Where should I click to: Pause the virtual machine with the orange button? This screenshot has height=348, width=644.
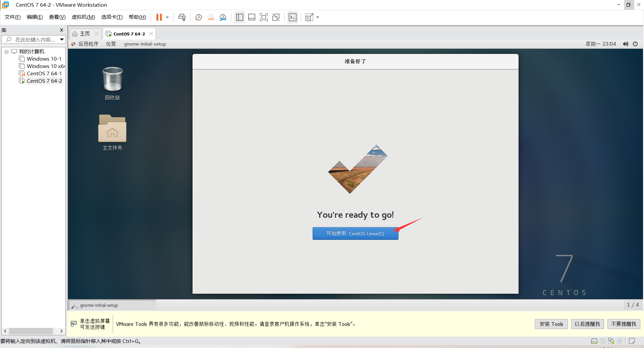tap(159, 17)
